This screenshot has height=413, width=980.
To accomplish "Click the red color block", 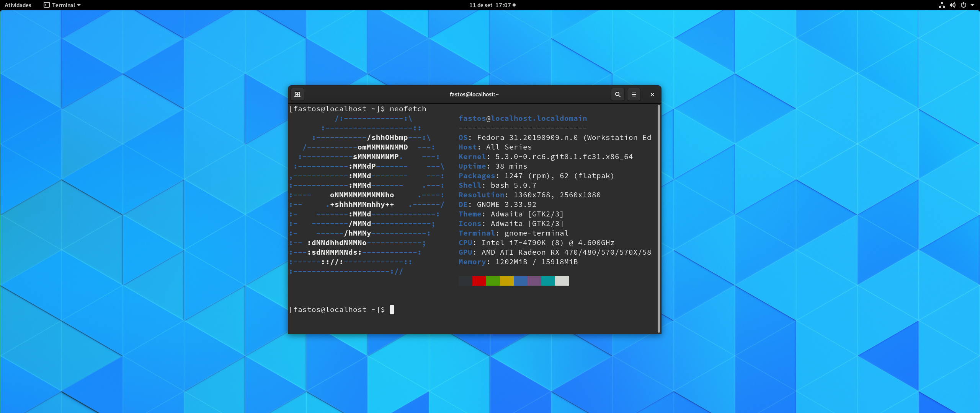I will [479, 281].
